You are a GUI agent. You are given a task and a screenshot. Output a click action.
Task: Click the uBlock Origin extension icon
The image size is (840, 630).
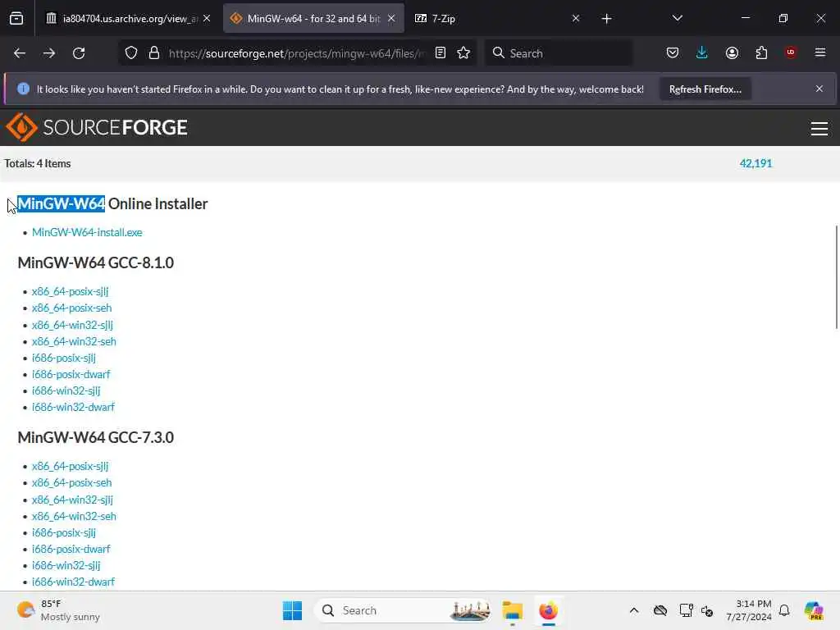pyautogui.click(x=791, y=52)
